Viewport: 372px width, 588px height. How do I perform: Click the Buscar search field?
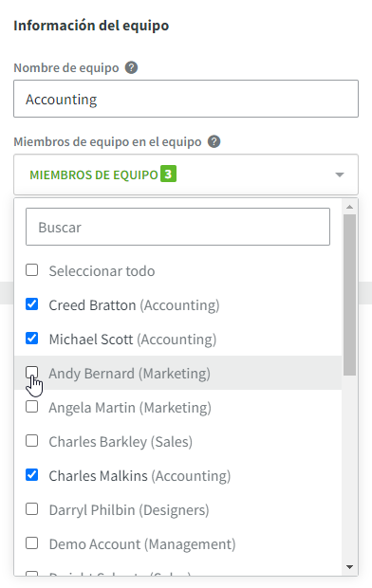pos(177,227)
